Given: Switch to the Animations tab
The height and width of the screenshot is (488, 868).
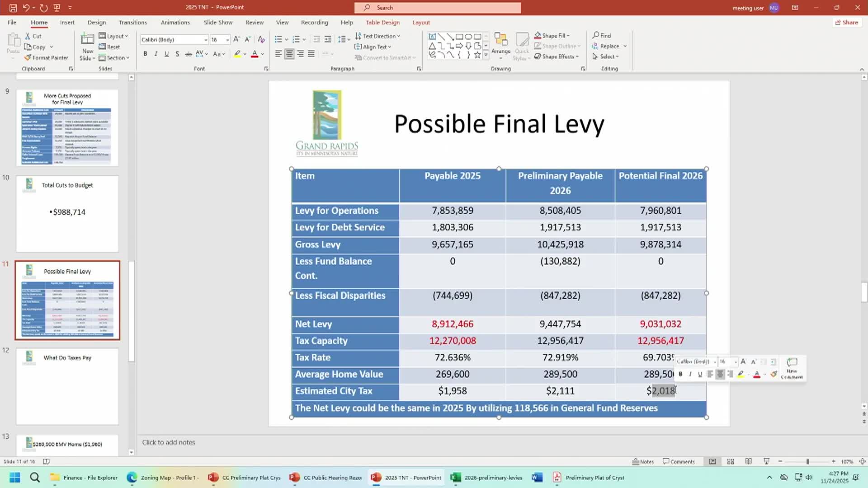Looking at the screenshot, I should (x=175, y=23).
